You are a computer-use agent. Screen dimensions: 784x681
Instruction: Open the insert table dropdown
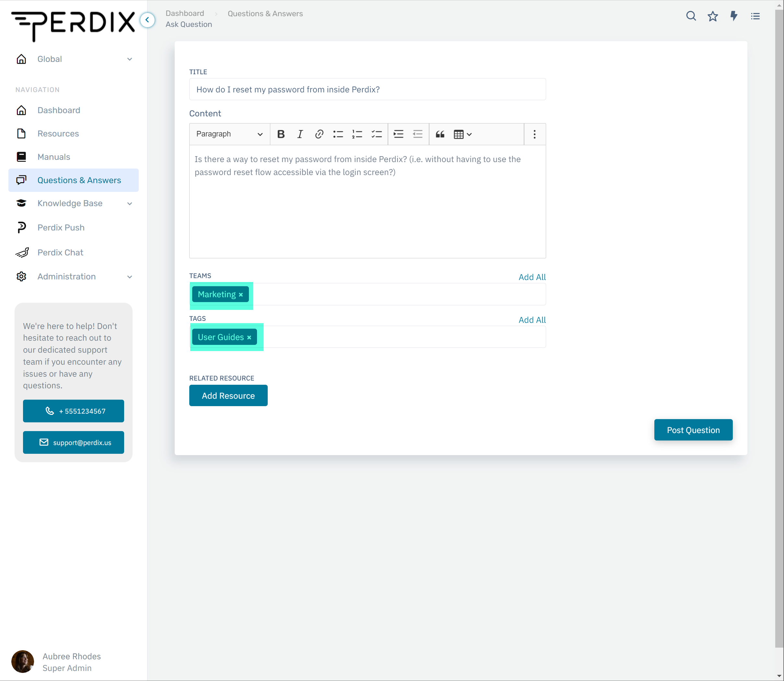click(x=462, y=134)
